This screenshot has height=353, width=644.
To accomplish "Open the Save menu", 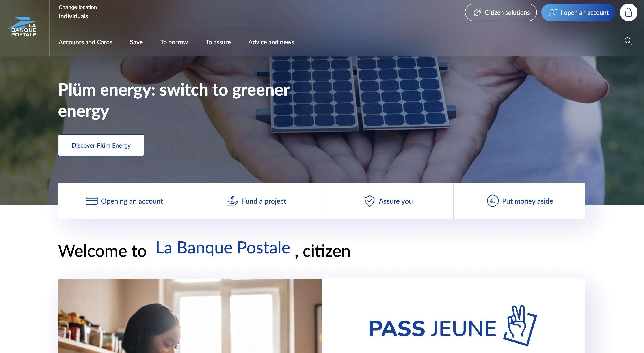I will [x=136, y=42].
